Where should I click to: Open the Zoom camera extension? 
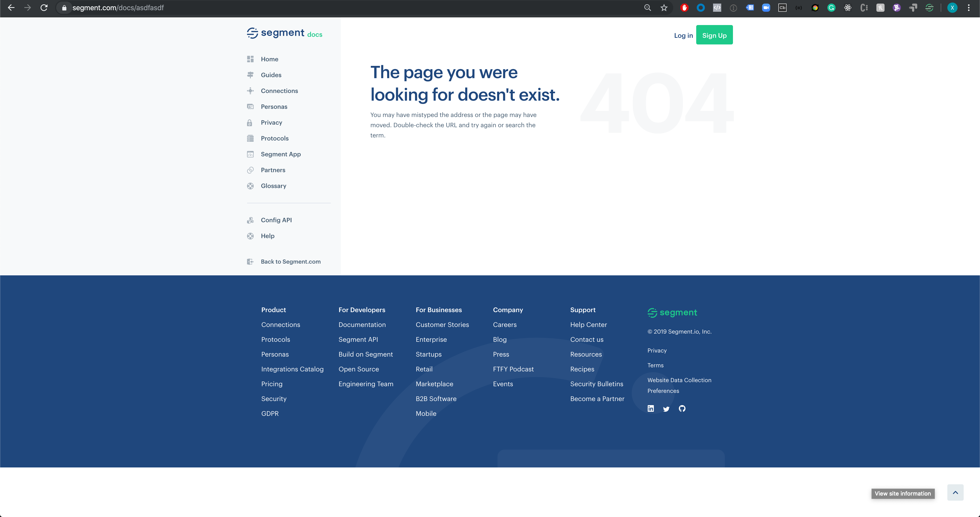(x=766, y=8)
